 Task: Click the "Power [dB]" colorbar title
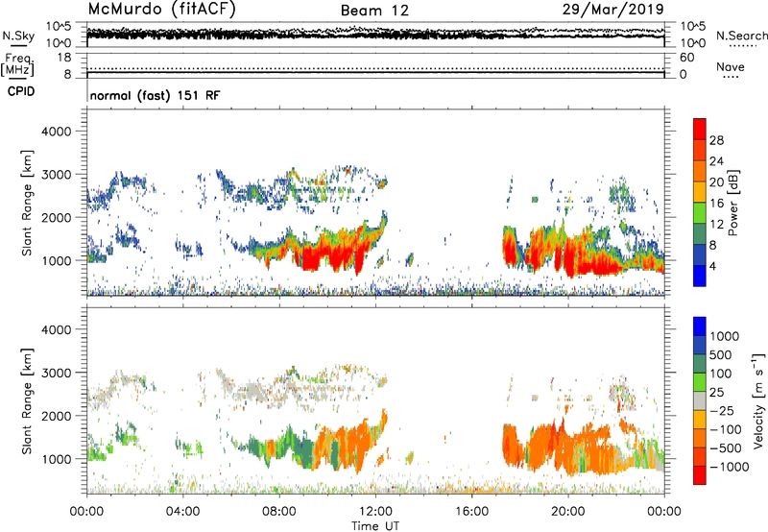(x=733, y=203)
